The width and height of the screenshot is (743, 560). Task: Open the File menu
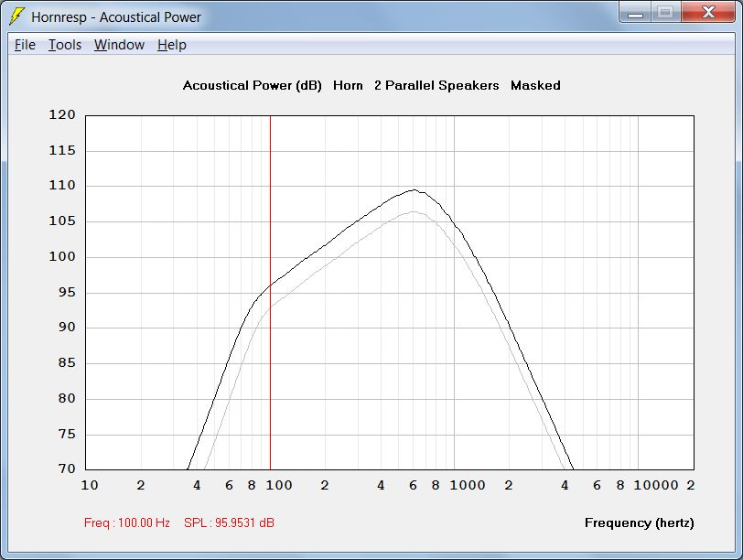pyautogui.click(x=25, y=45)
